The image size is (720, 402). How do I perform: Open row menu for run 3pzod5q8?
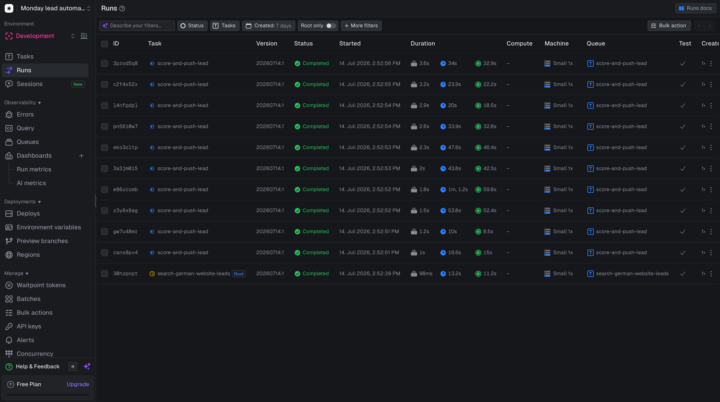pos(711,63)
